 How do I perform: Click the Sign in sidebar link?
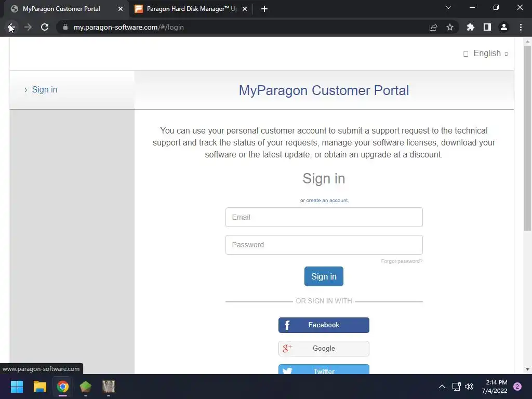[45, 89]
